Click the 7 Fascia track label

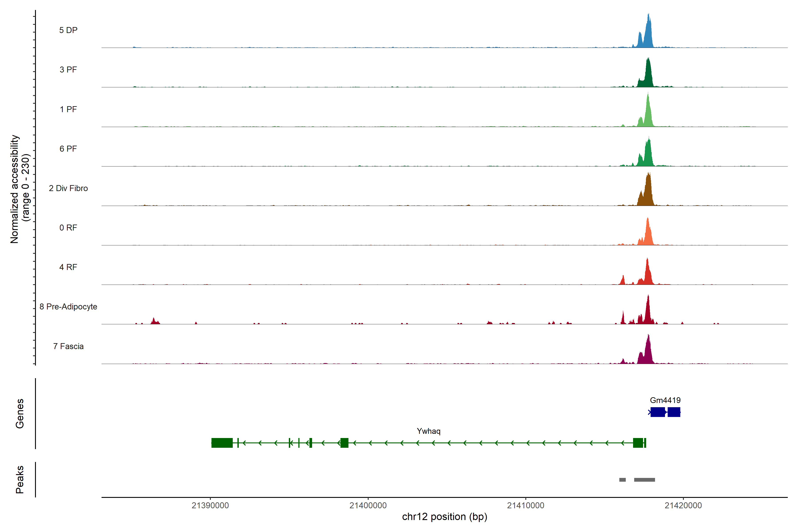click(x=68, y=346)
